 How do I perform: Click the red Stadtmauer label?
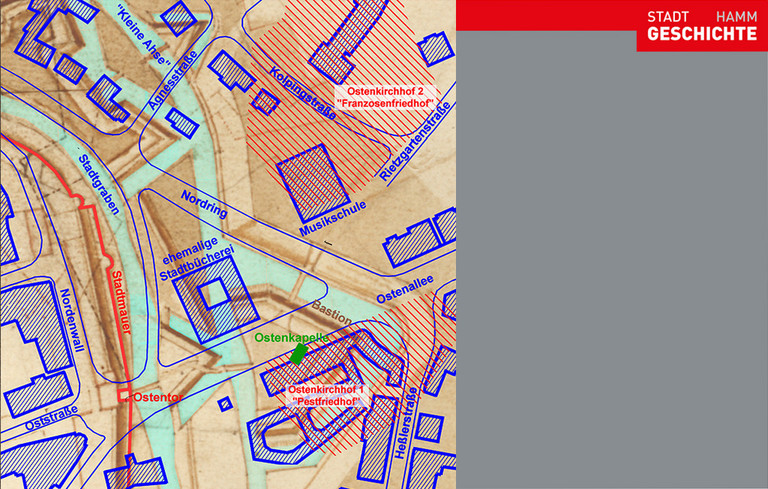121,302
